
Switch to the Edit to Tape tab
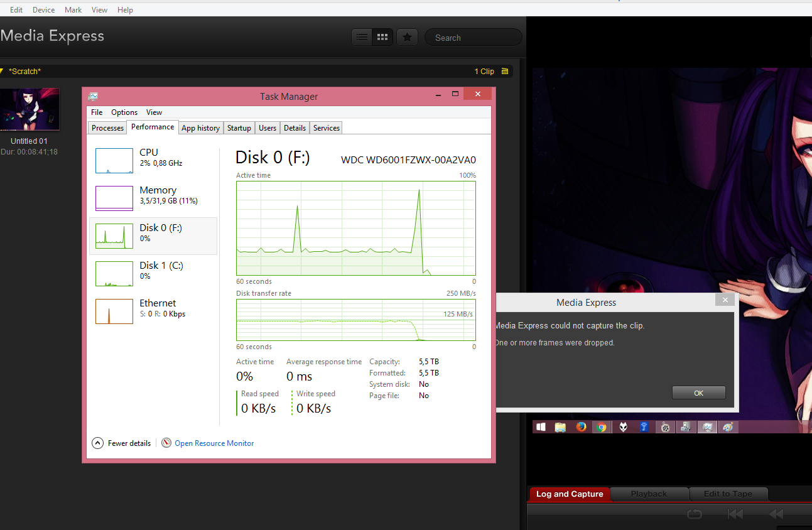tap(728, 494)
